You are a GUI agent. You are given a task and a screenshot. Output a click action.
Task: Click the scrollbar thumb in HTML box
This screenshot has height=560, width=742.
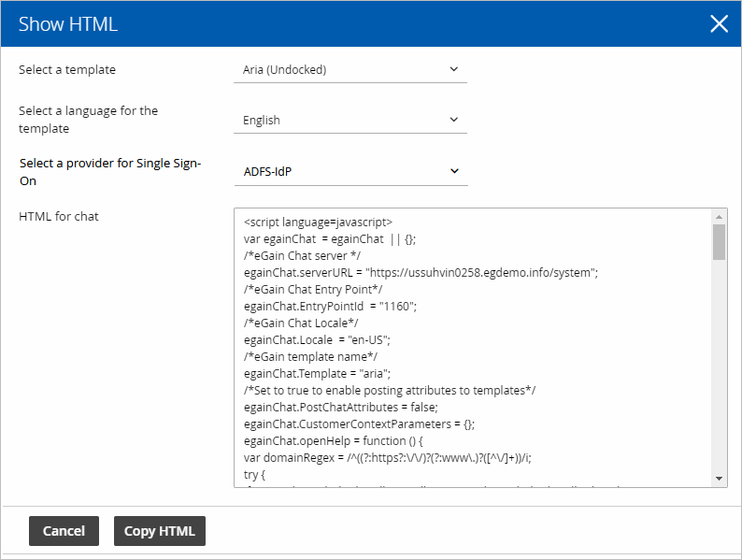tap(719, 242)
